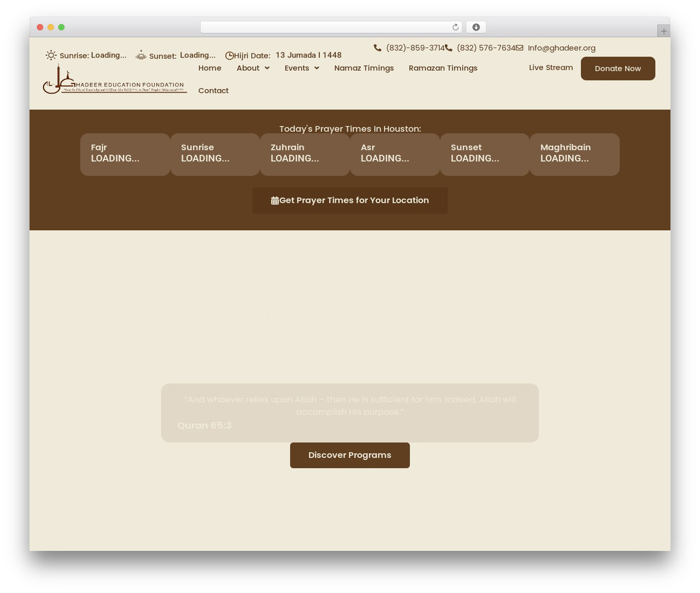
Task: Click the Donate Now button
Action: coord(618,68)
